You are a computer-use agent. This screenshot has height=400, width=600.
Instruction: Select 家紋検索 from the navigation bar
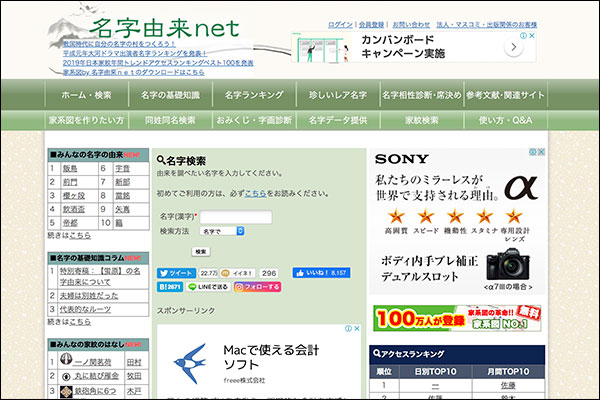tap(421, 120)
